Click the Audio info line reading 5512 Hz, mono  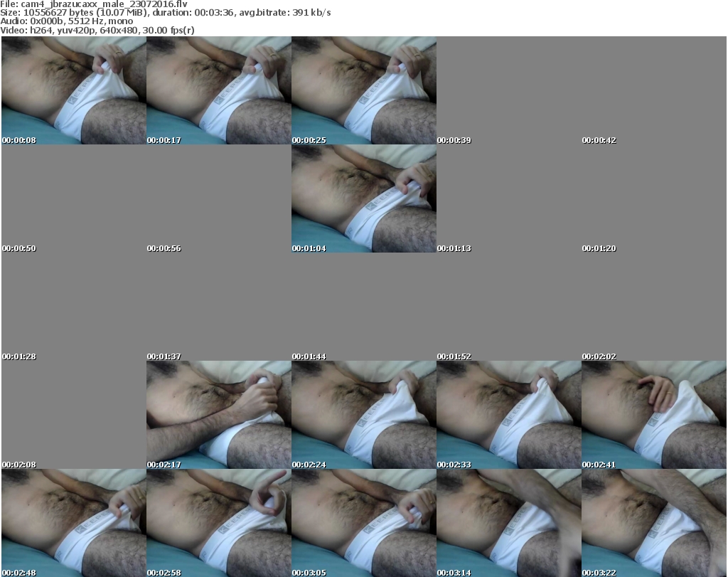pos(66,21)
